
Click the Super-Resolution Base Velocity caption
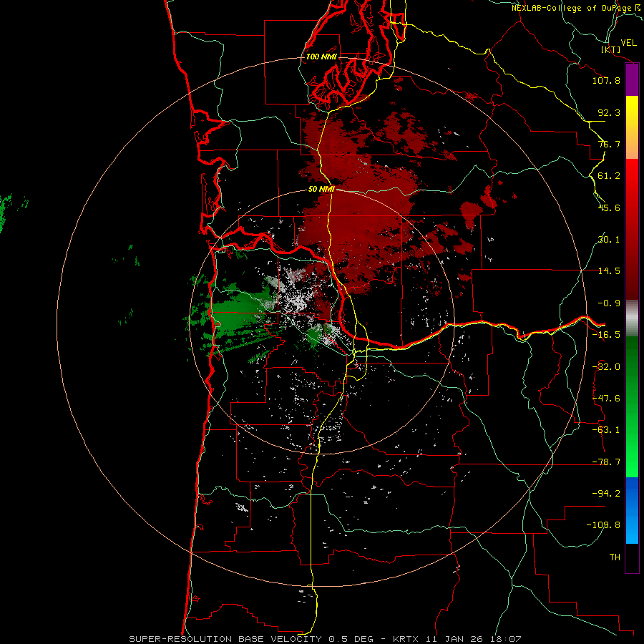(325, 639)
